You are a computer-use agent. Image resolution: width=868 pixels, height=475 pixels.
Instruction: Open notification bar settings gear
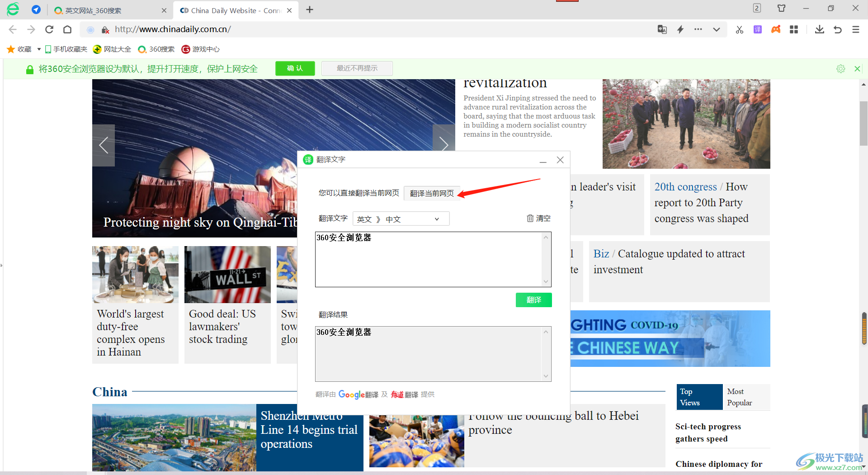[x=840, y=69]
